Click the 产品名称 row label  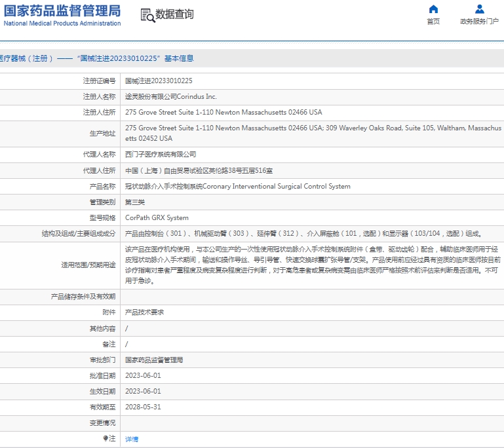click(102, 187)
